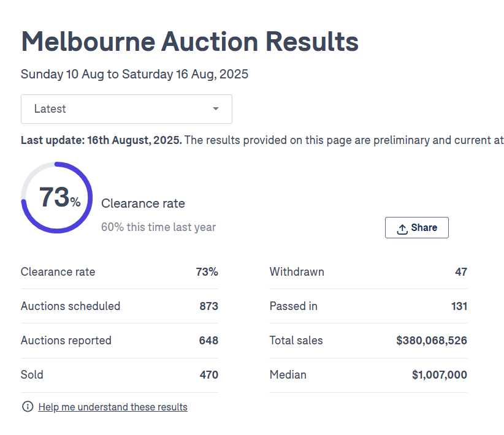
Task: Click the Sold count of 470
Action: [x=208, y=375]
